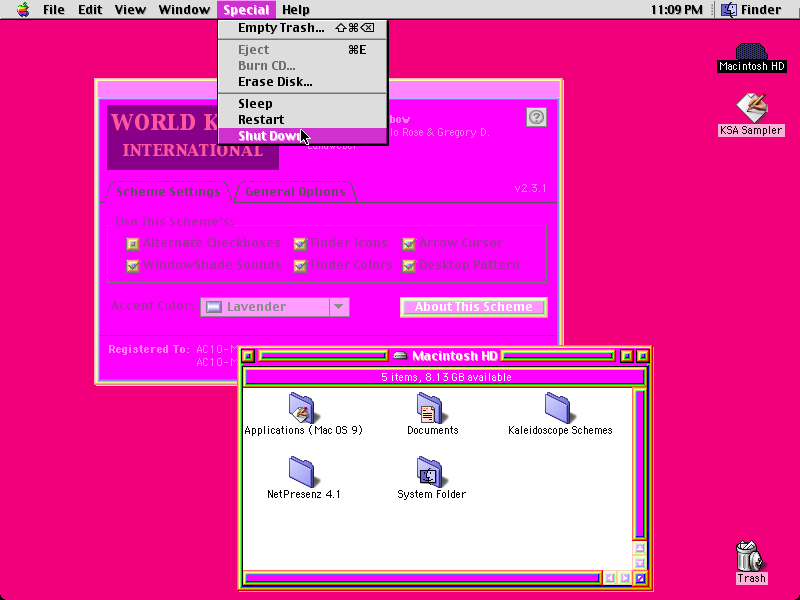Open the Macintosh HD desktop drive icon

pos(751,51)
